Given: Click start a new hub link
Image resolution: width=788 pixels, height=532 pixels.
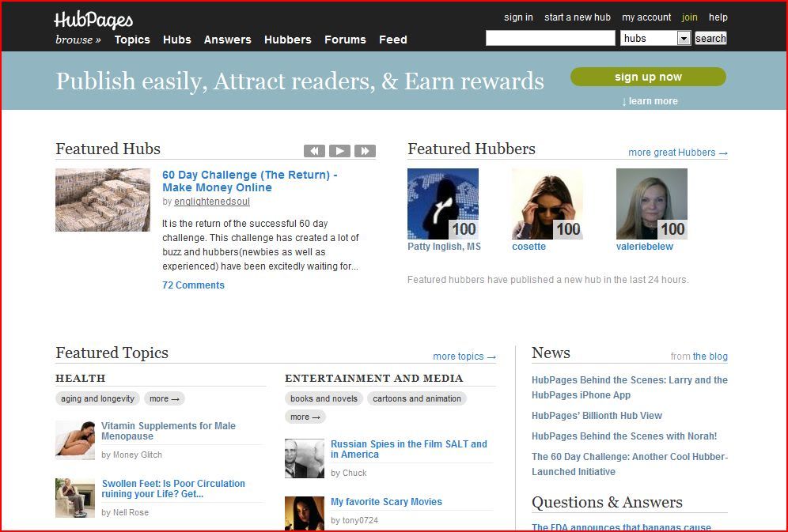Looking at the screenshot, I should pyautogui.click(x=578, y=17).
